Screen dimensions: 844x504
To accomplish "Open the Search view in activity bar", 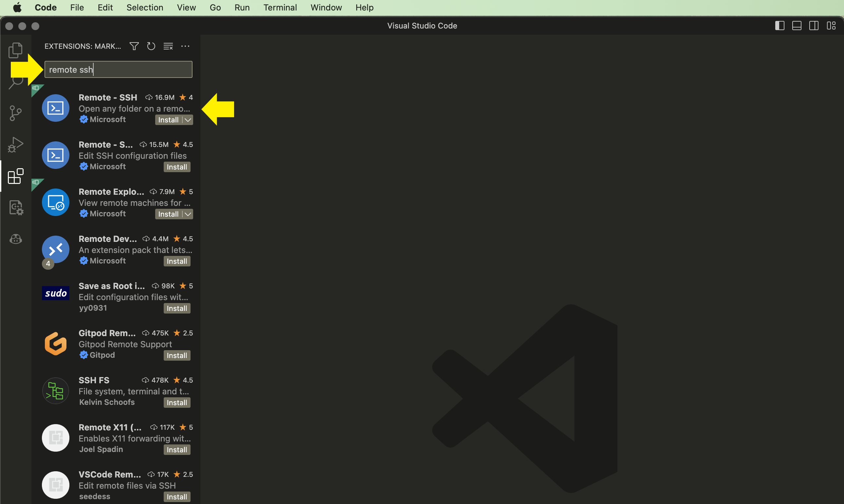I will [15, 81].
